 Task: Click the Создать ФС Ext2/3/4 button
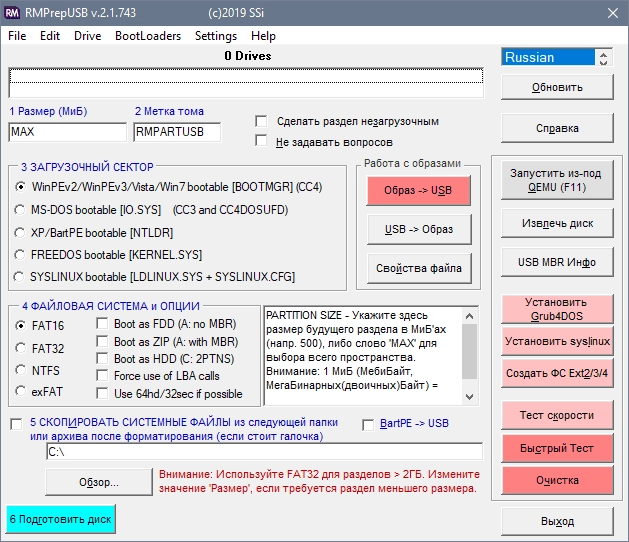coord(557,373)
